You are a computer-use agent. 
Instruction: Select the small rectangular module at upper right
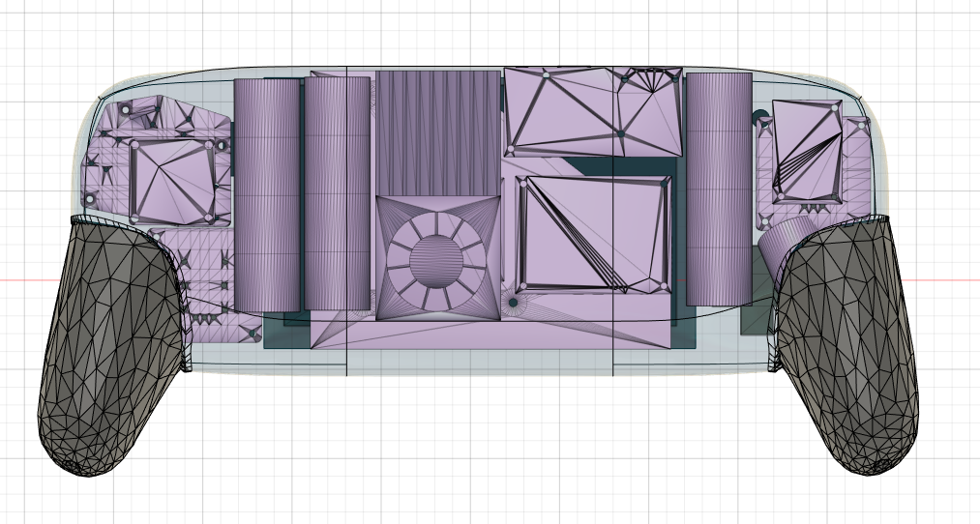point(808,151)
